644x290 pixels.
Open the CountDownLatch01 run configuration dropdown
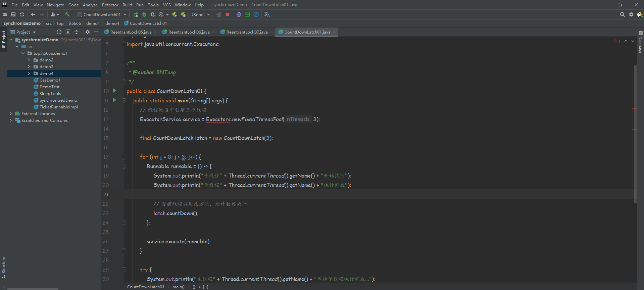tap(102, 14)
